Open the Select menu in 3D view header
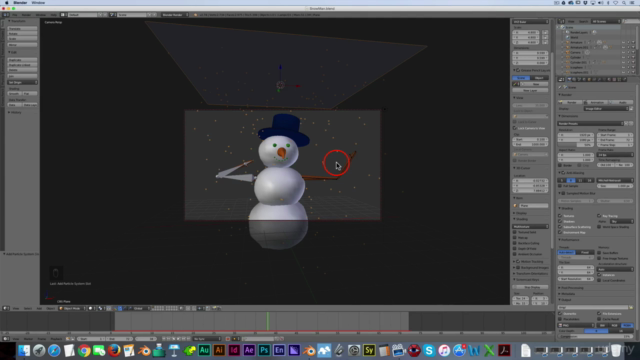The height and width of the screenshot is (360, 640). click(x=27, y=308)
